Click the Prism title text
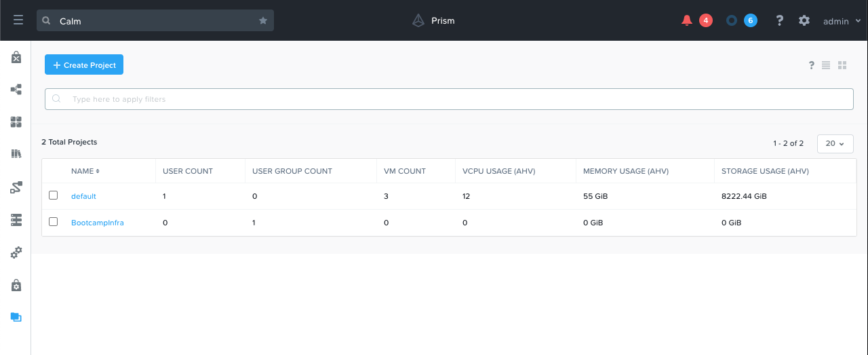Viewport: 868px width, 355px height. 443,20
